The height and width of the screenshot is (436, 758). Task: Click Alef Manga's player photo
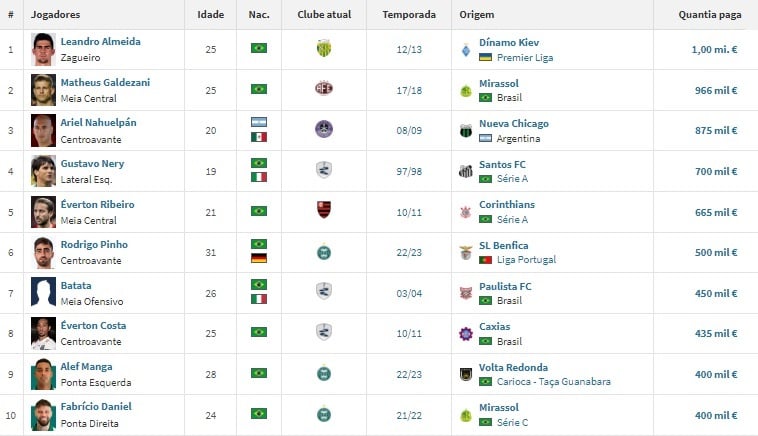(x=44, y=374)
